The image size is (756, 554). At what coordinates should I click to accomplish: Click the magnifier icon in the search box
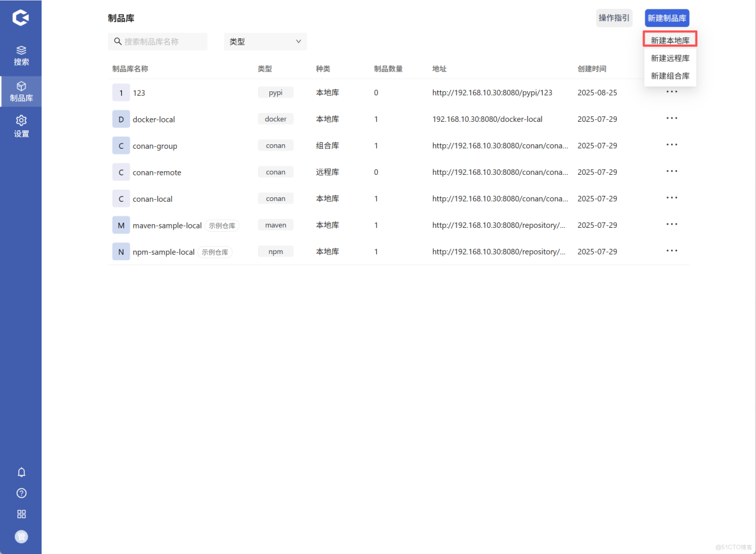point(117,41)
